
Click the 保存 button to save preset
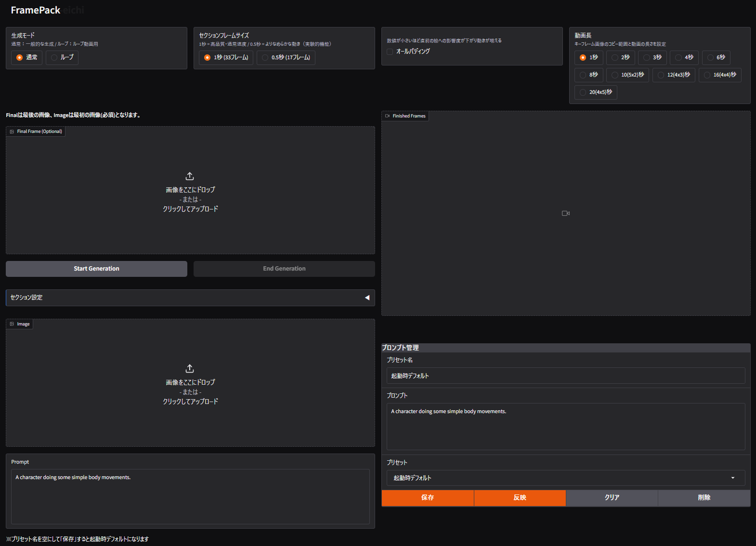click(428, 498)
